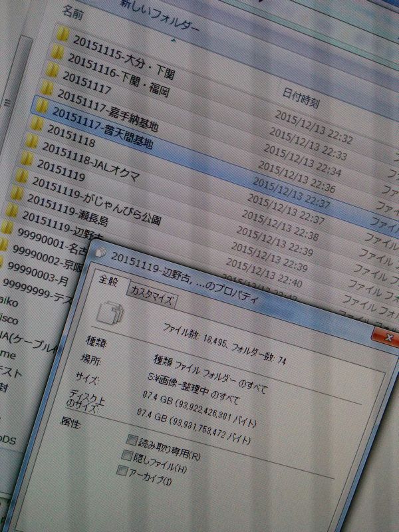Viewport: 399px width, 532px height.
Task: Select folder 20151117-普天間基地
Action: pos(102,128)
